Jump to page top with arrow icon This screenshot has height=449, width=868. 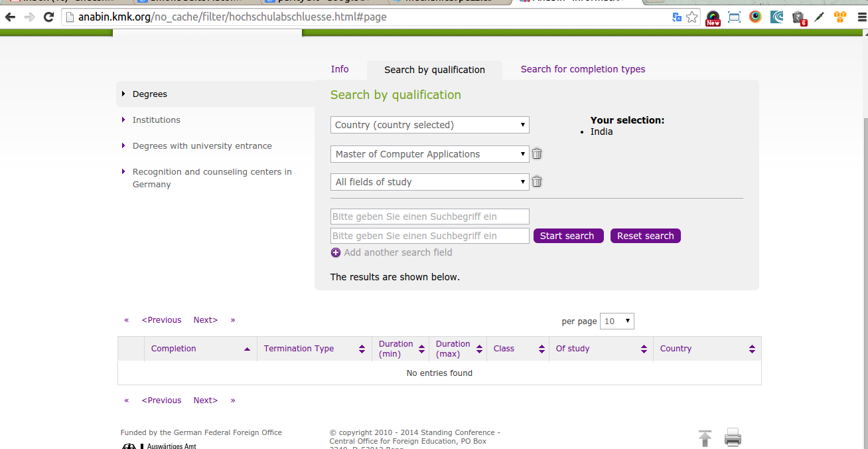click(705, 438)
